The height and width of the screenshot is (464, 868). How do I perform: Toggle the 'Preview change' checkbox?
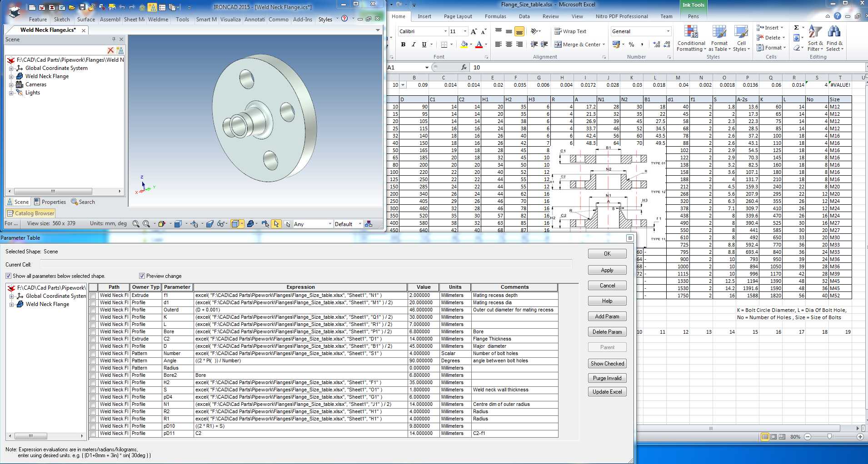(x=142, y=276)
